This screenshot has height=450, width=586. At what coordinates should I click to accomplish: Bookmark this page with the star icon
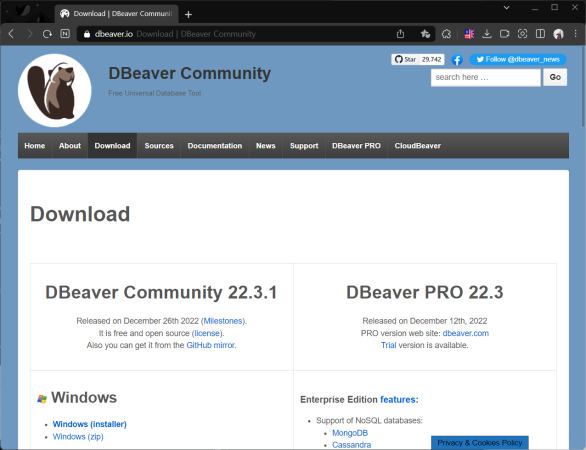pos(425,34)
